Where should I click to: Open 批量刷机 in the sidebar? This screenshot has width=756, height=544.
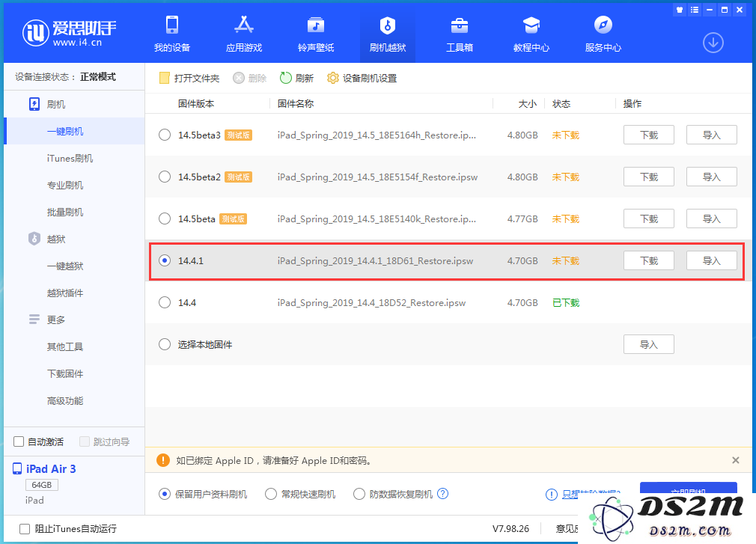tap(65, 212)
